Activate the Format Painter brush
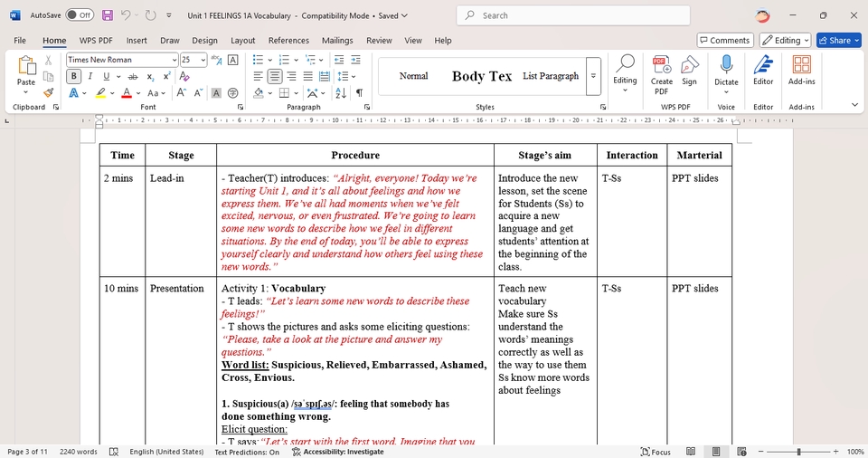The width and height of the screenshot is (868, 458). click(x=49, y=92)
